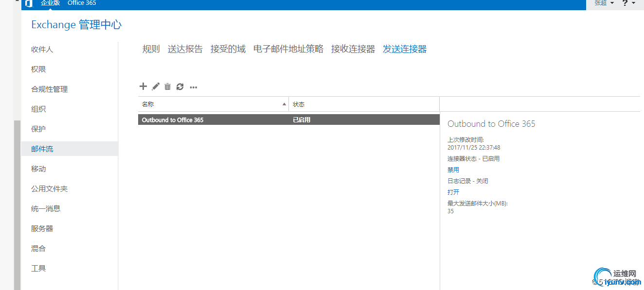
Task: Click the add new connector plus icon
Action: point(143,86)
